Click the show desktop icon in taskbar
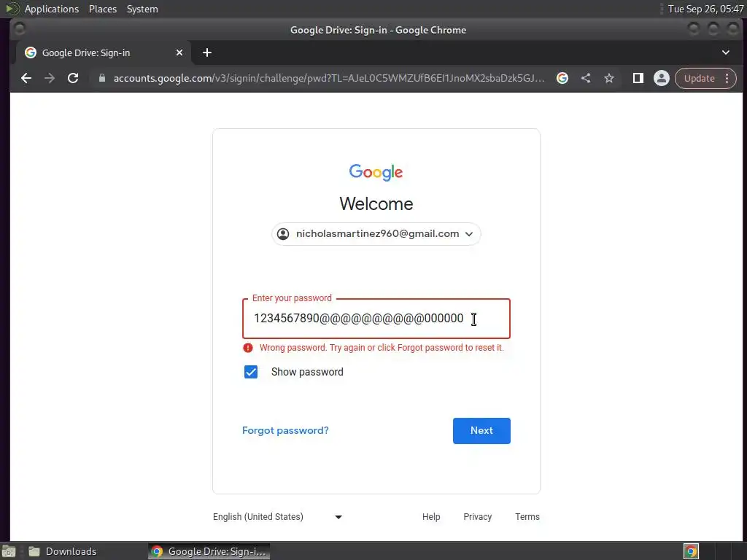This screenshot has width=747, height=560. (9, 551)
